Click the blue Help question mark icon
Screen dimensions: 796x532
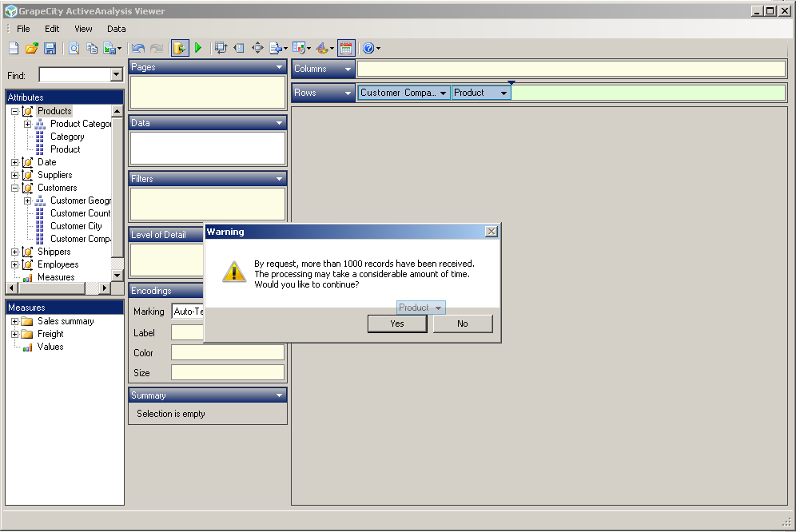click(x=369, y=48)
